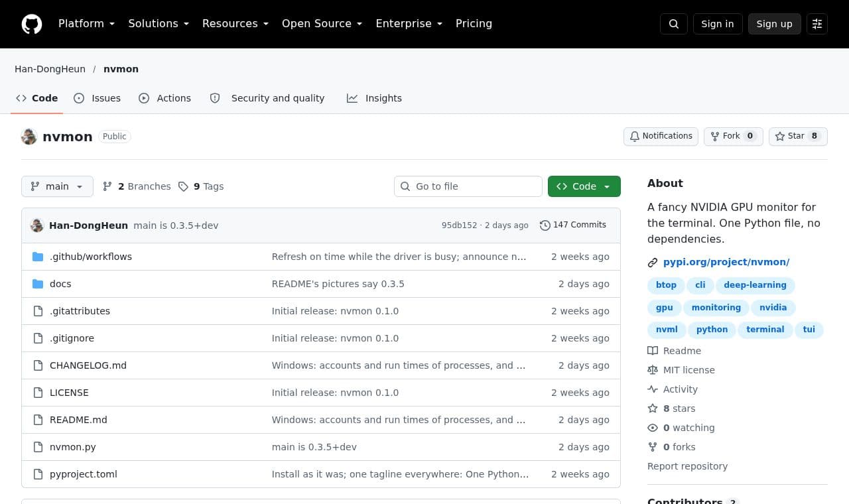Open the pypi.org/project/nvmon/ link
The image size is (849, 504).
click(726, 262)
